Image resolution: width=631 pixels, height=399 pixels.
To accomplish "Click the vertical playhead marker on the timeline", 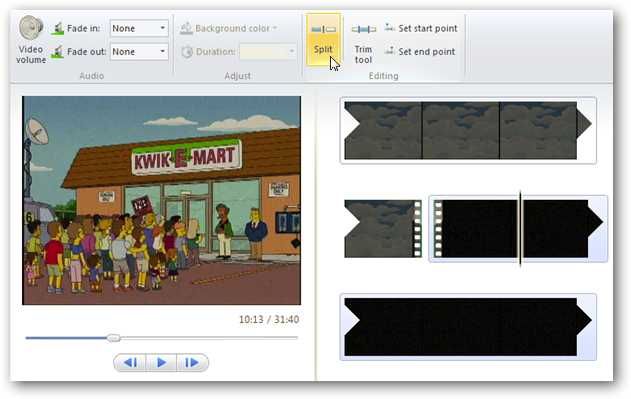I will tap(520, 229).
